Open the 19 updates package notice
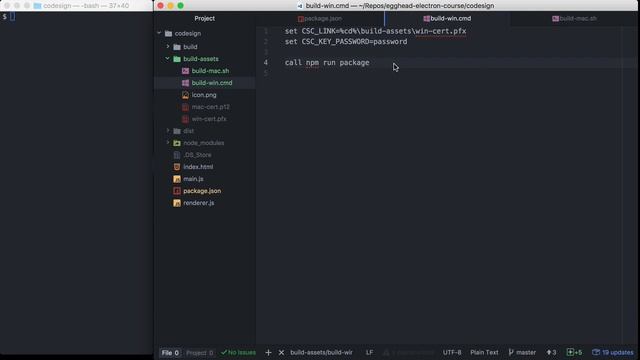This screenshot has height=360, width=640. [x=613, y=352]
